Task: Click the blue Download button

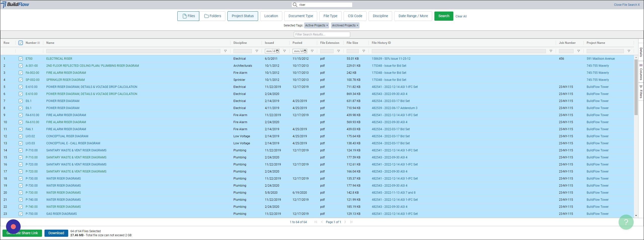Action: tap(56, 233)
